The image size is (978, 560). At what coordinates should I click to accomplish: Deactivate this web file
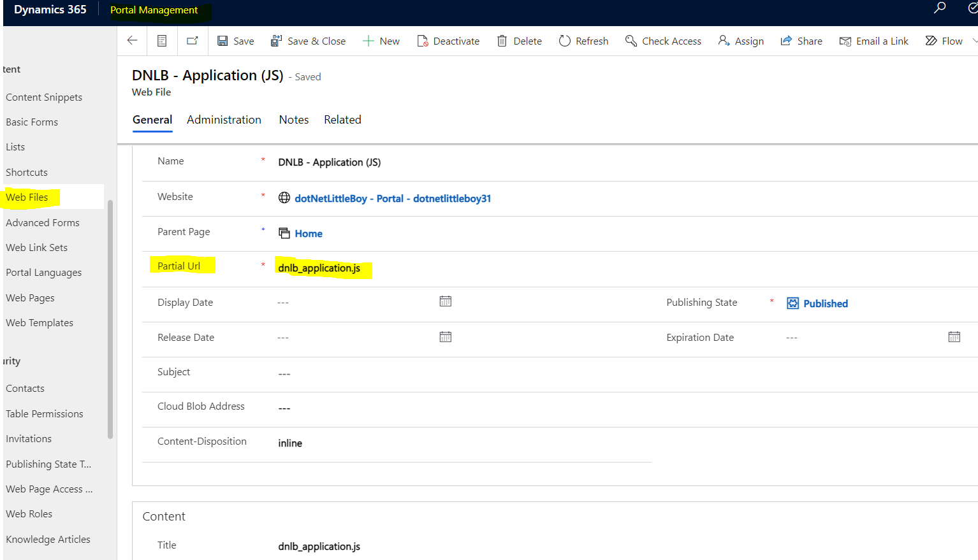(448, 41)
